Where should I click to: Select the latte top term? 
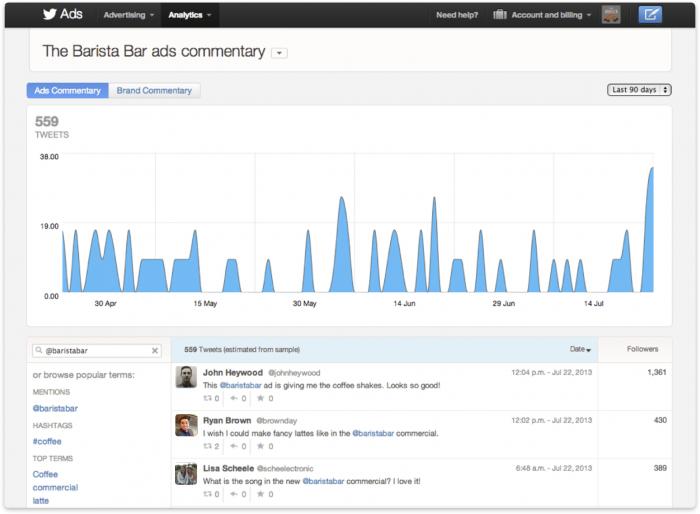[x=41, y=501]
